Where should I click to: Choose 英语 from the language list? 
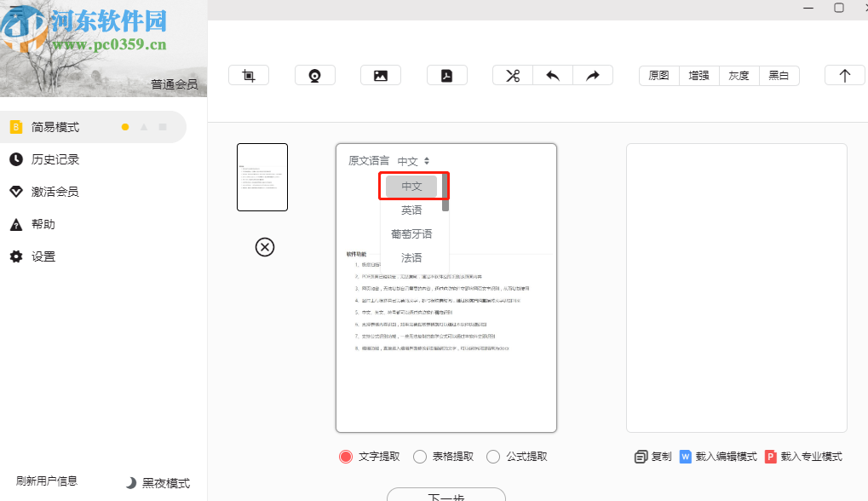click(411, 210)
